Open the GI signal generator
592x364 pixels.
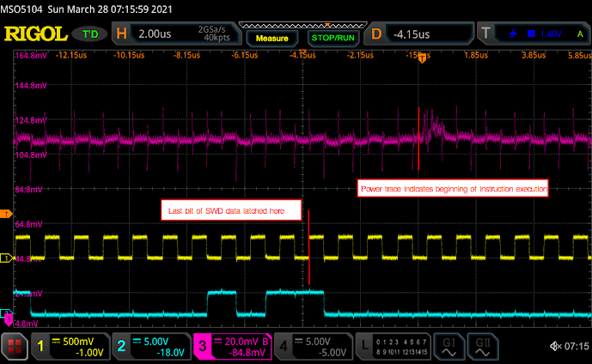[449, 347]
